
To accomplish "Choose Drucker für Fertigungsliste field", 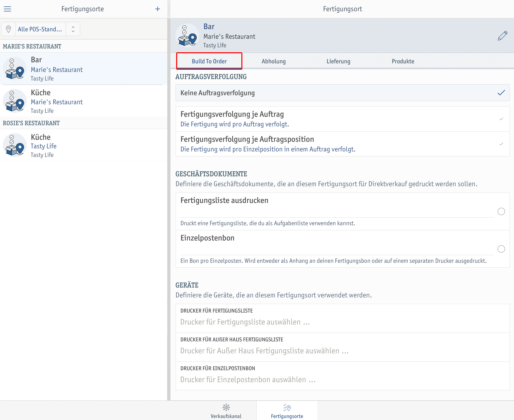I will coord(343,318).
